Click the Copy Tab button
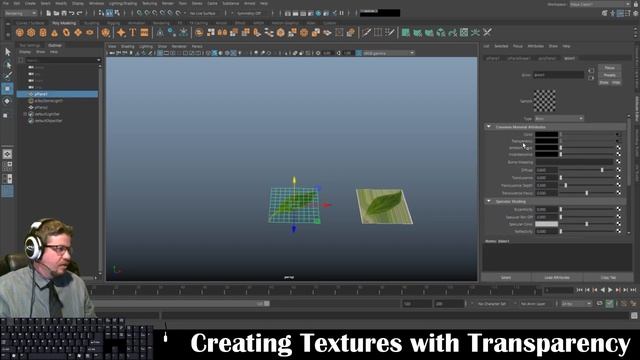Image resolution: width=640 pixels, height=360 pixels. (x=608, y=278)
